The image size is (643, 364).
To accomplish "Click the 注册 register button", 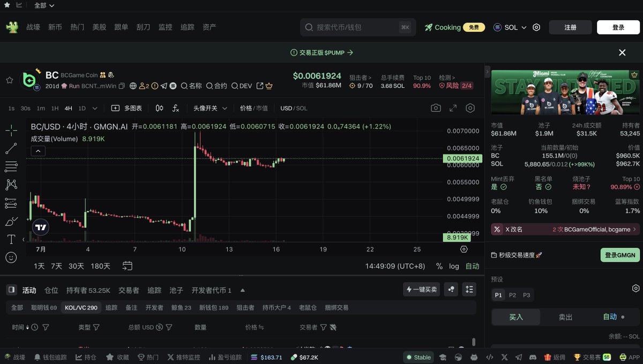I will coord(570,27).
